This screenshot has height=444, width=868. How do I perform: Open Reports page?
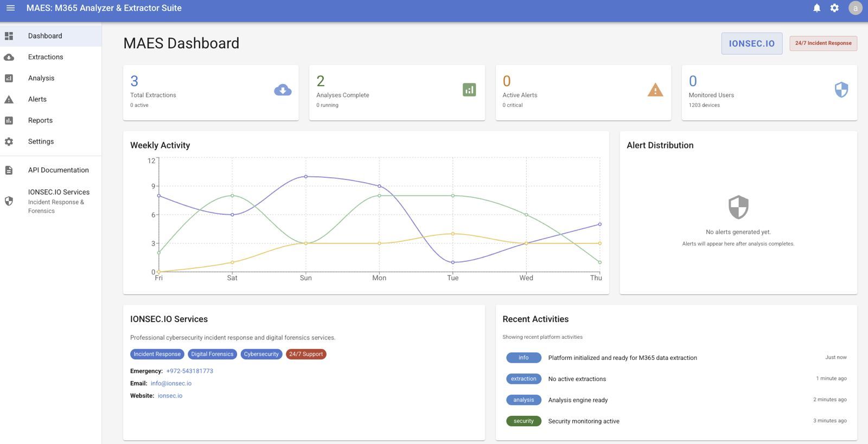click(50, 120)
